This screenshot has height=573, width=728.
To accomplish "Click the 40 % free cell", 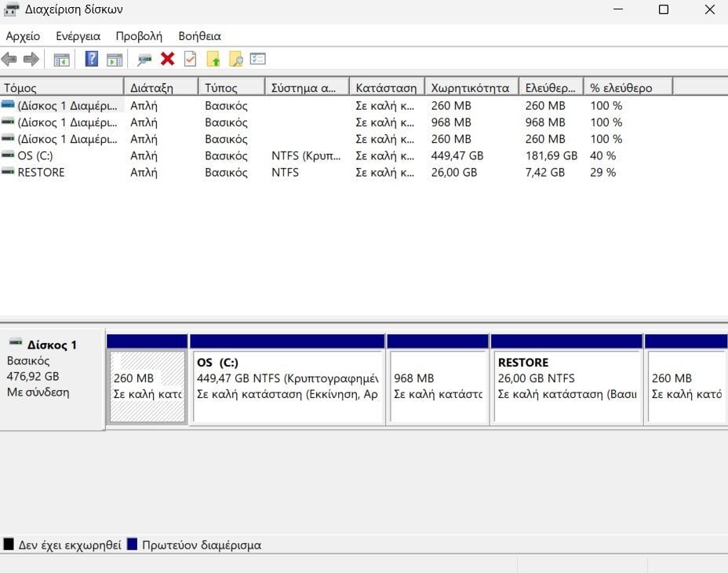I will (x=602, y=155).
